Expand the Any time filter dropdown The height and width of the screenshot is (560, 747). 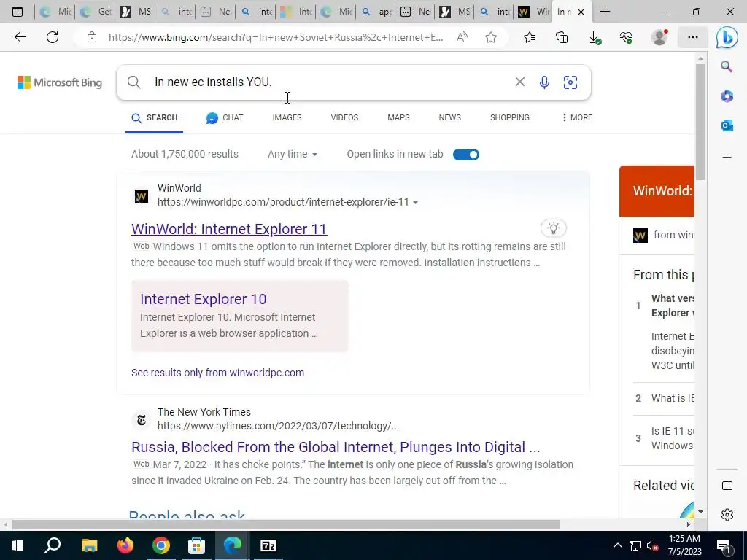[x=292, y=155]
